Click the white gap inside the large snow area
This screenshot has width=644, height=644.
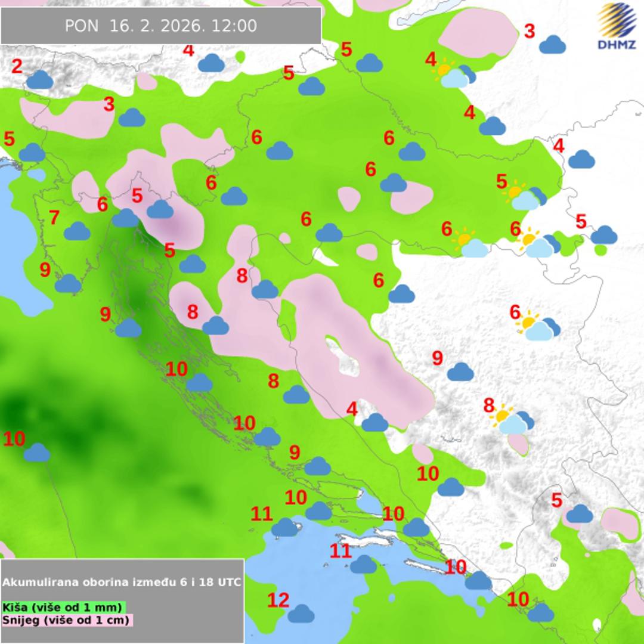point(344,357)
